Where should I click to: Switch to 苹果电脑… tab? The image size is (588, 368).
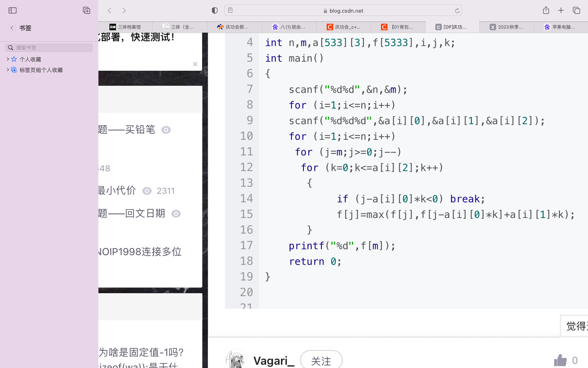[x=561, y=27]
